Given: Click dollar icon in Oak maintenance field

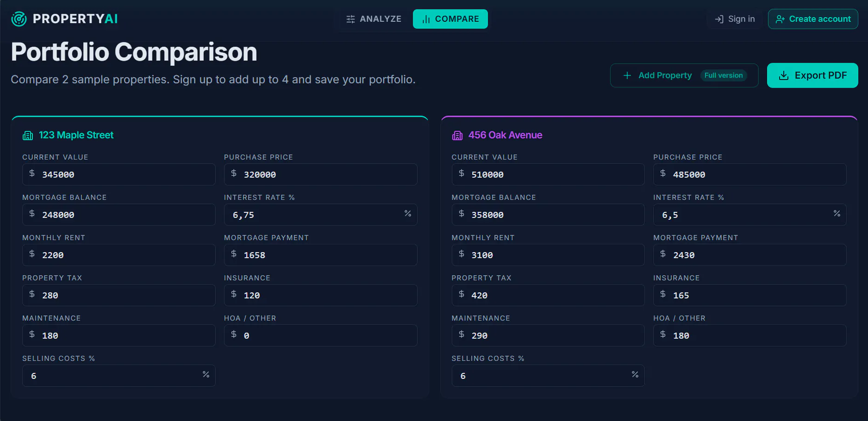Looking at the screenshot, I should pos(462,334).
